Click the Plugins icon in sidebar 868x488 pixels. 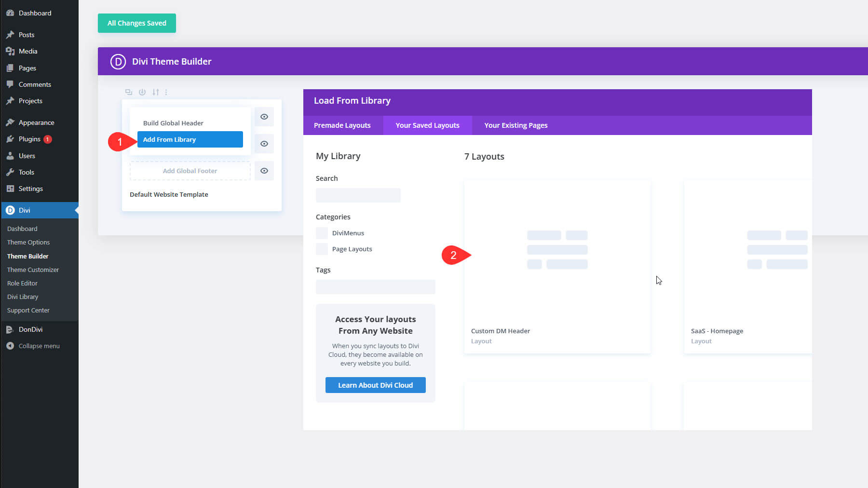[10, 139]
